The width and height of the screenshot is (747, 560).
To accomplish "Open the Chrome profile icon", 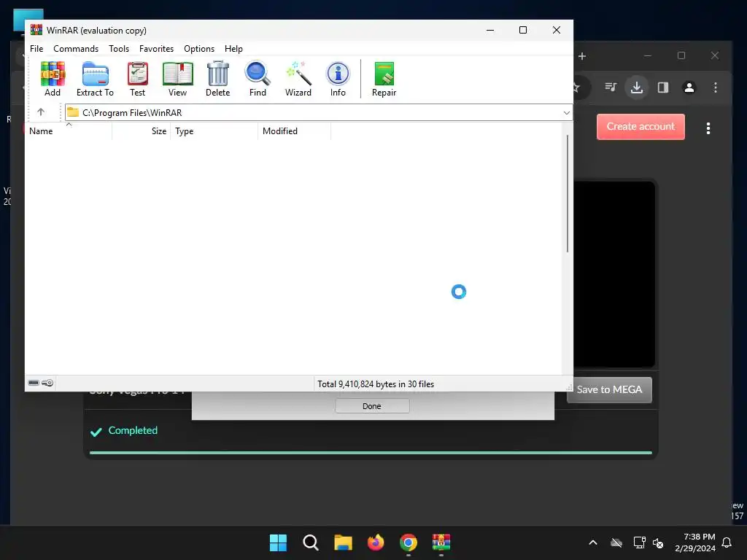I will (689, 87).
